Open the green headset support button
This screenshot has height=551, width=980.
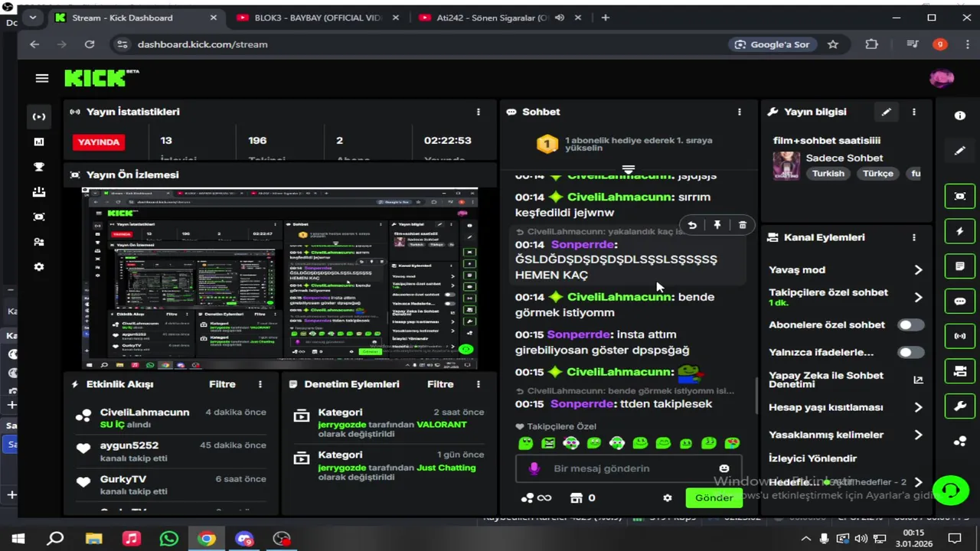952,489
